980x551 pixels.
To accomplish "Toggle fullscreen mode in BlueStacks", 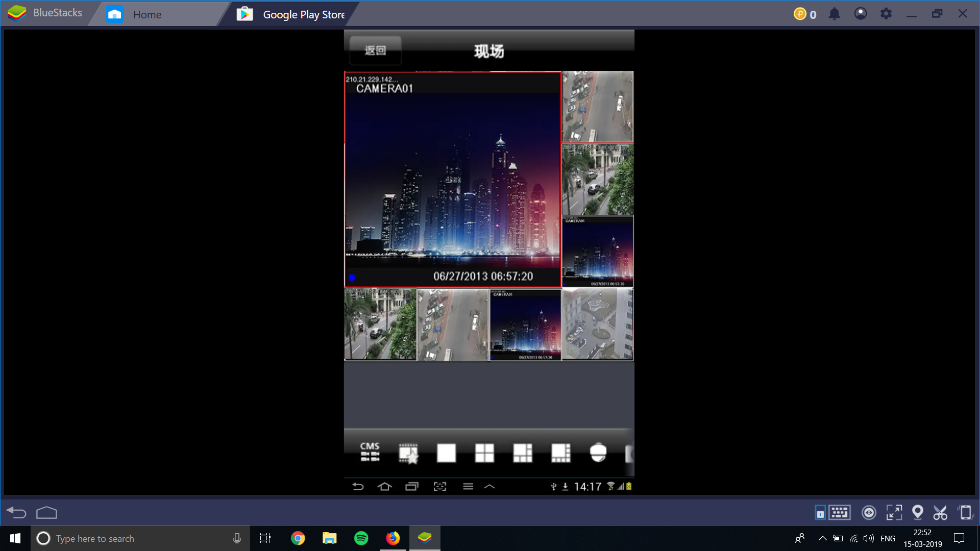I will 894,512.
